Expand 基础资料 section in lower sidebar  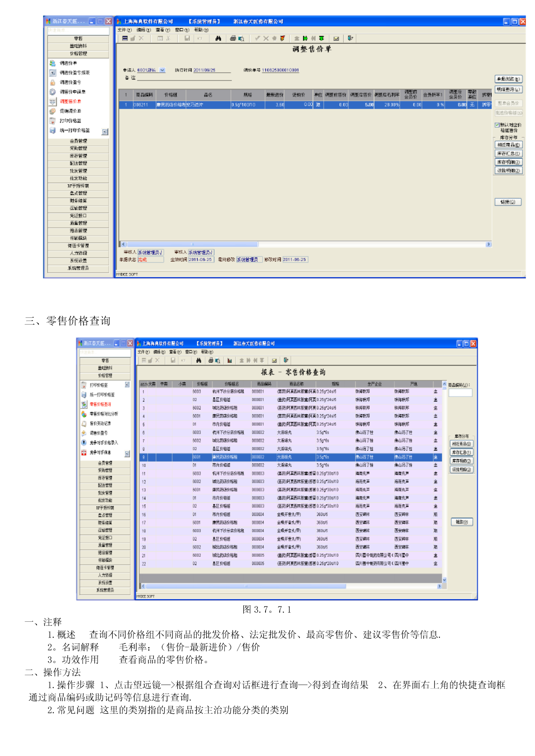105,368
